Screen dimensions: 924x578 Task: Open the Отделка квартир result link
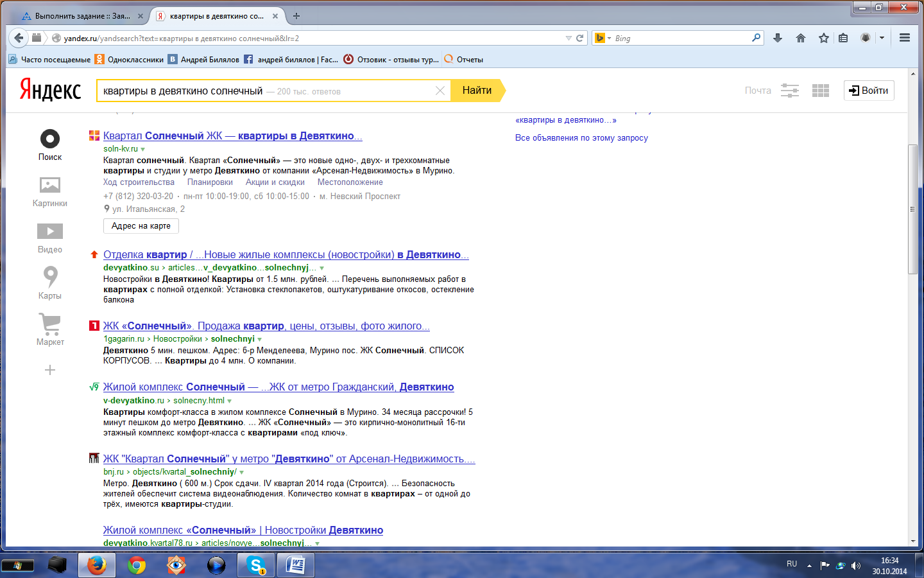pos(286,255)
